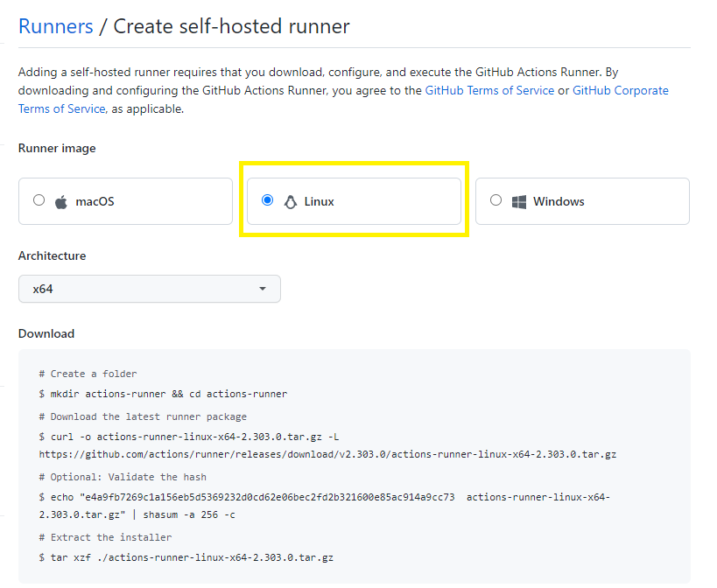Image resolution: width=717 pixels, height=588 pixels.
Task: Click the 'Create self-hosted runner' title
Action: pyautogui.click(x=231, y=26)
